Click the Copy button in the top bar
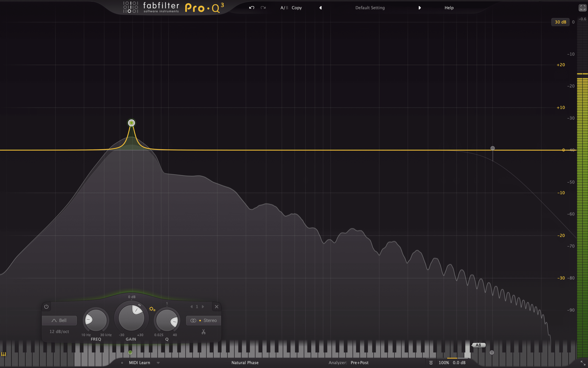Viewport: 588px width, 368px height. pos(297,8)
